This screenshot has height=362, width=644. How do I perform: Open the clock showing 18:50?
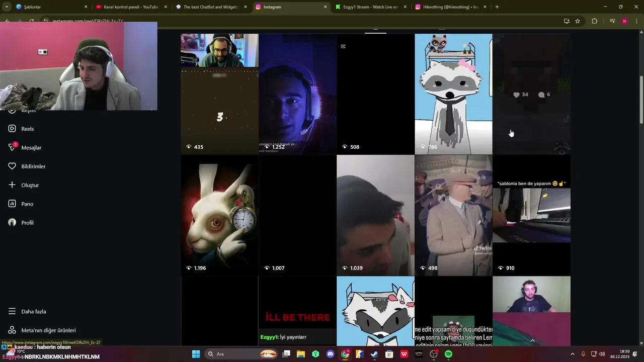pos(620,354)
